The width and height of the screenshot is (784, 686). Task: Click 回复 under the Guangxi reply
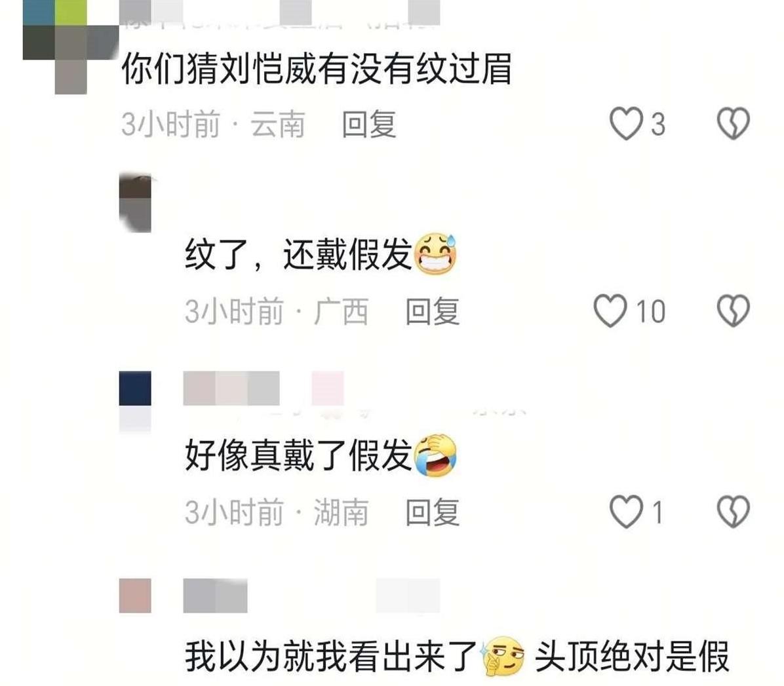[x=432, y=311]
